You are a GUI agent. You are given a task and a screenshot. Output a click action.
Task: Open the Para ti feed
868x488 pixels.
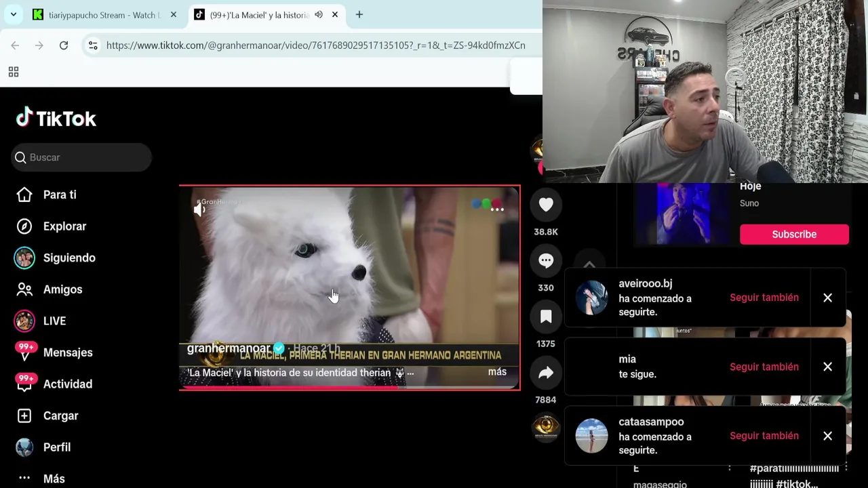pos(60,195)
